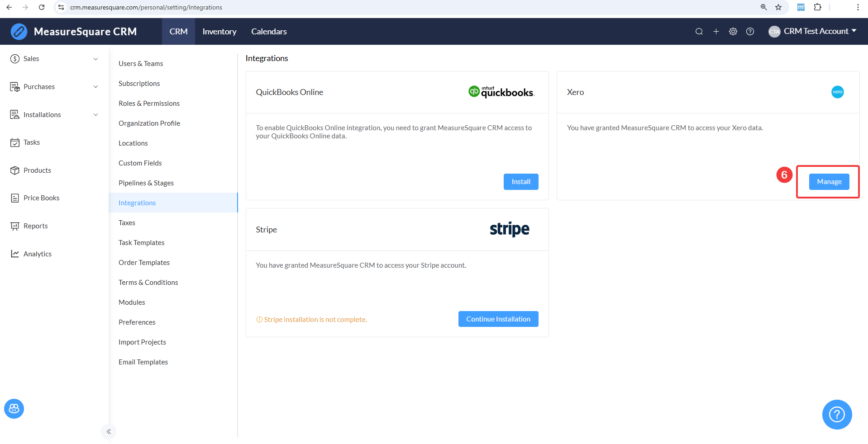Click the 'Stripe installation is not complete.' warning
868x444 pixels.
coord(312,320)
